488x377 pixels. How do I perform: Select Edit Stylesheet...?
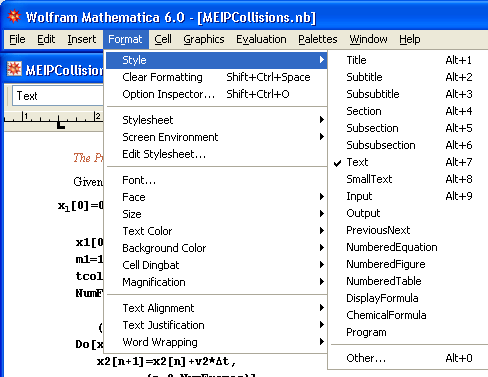click(216, 154)
